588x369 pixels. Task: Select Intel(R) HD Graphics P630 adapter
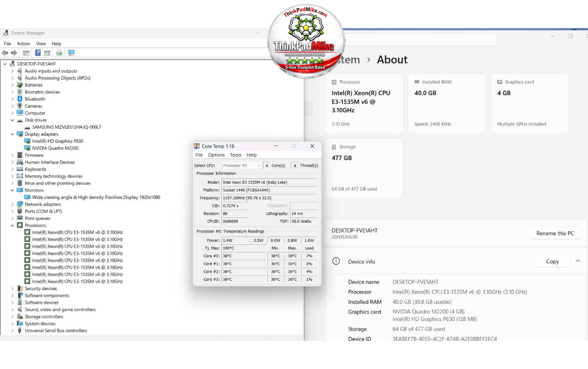58,141
